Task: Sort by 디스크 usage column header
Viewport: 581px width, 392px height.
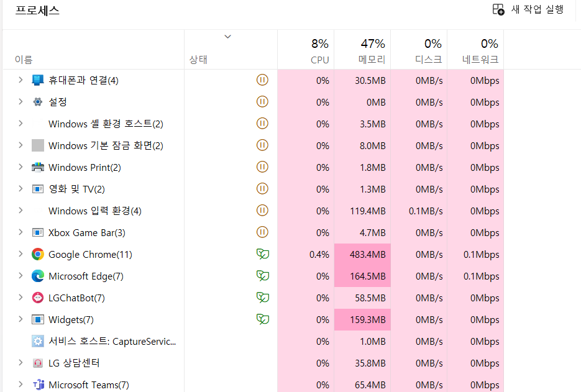Action: point(419,50)
